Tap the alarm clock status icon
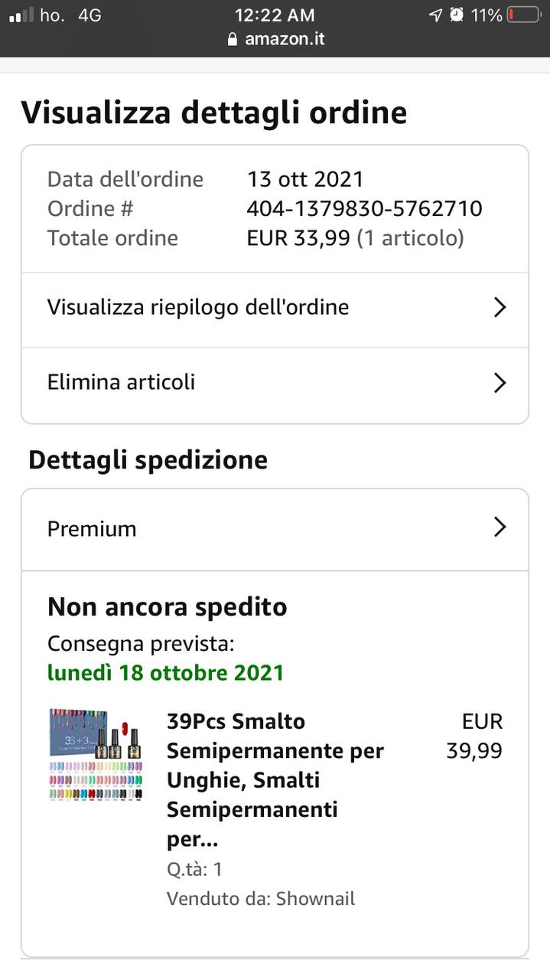This screenshot has height=980, width=550. pyautogui.click(x=457, y=15)
